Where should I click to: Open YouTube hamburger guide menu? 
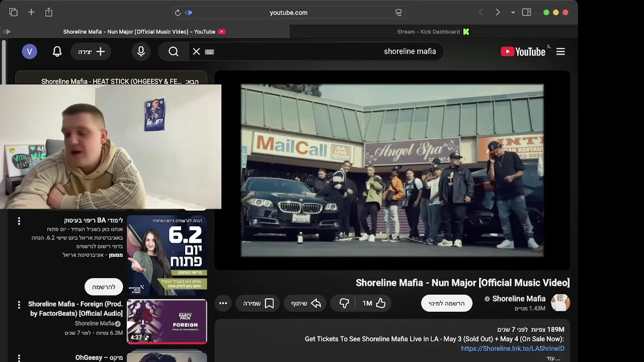coord(560,51)
